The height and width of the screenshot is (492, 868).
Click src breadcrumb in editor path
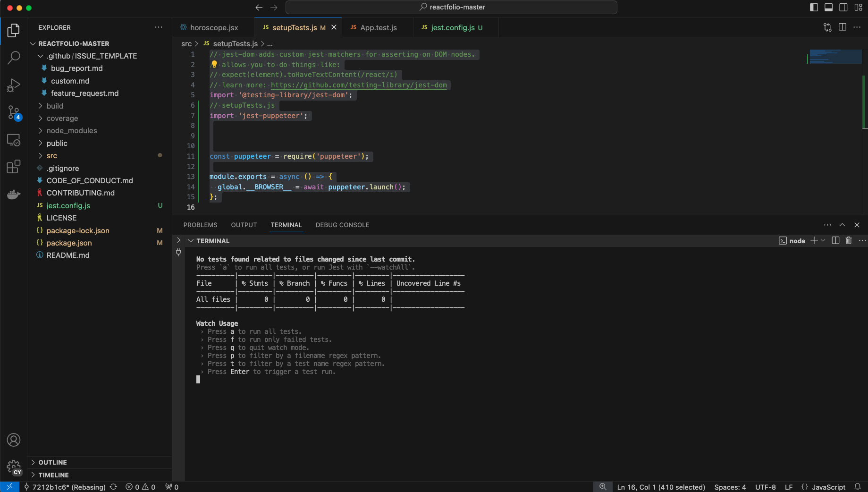pos(186,43)
